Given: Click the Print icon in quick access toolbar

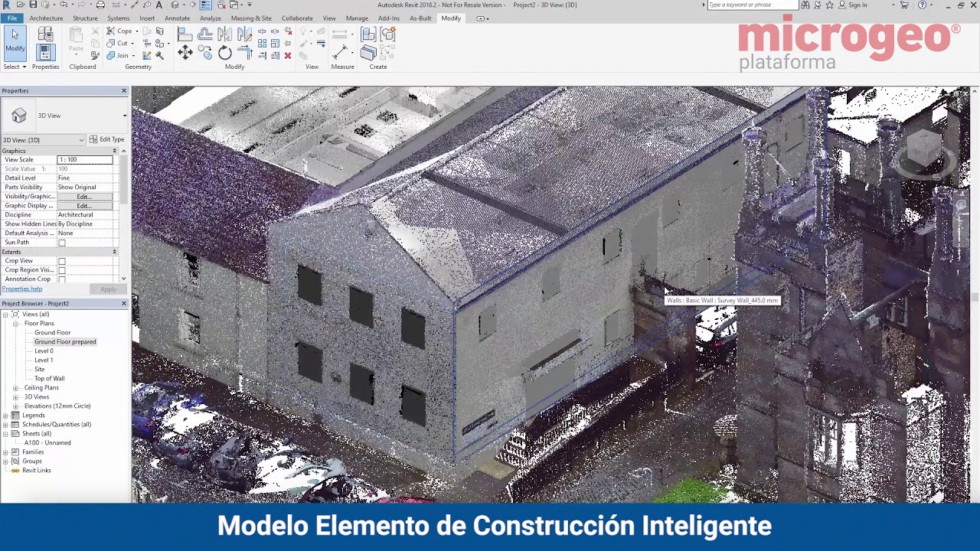Looking at the screenshot, I should (x=100, y=5).
